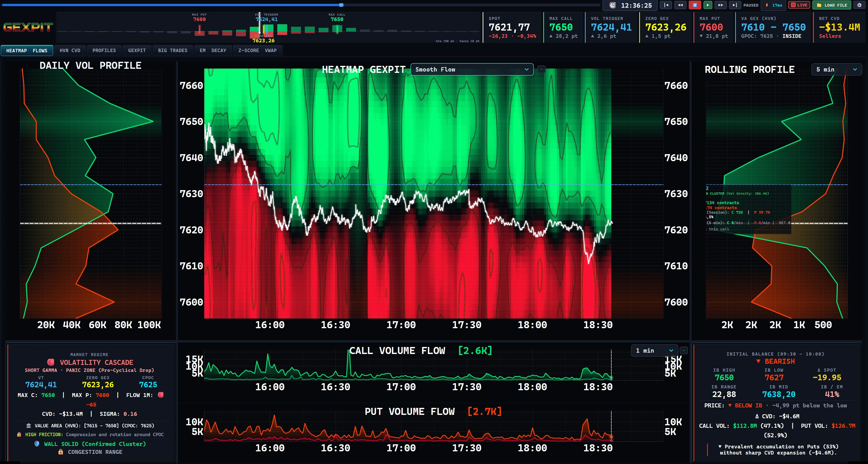Screen dimensions: 868x464
Task: Click the NET CVD -$13.4M value
Action: [x=839, y=27]
